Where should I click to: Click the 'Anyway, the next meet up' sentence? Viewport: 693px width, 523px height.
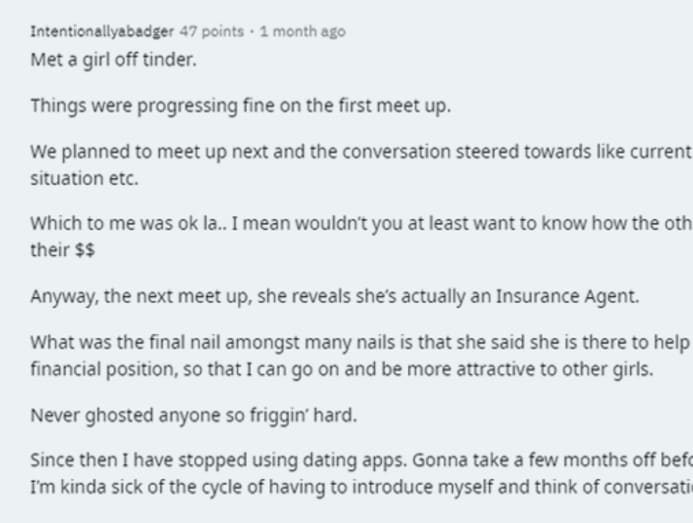335,296
